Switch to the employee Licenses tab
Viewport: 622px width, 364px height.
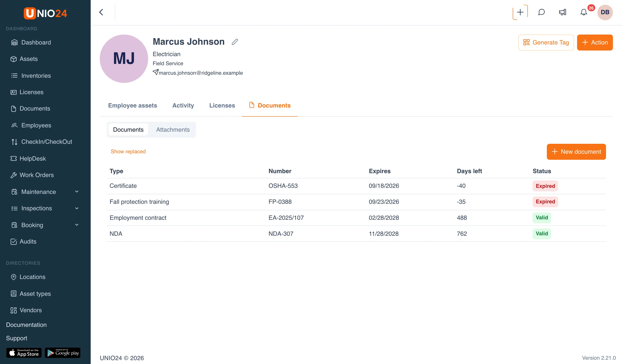click(x=222, y=105)
